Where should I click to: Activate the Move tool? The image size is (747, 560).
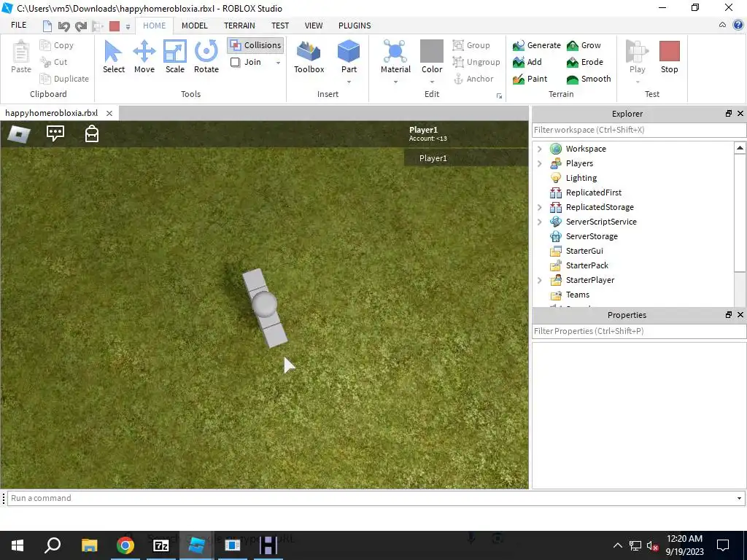144,57
